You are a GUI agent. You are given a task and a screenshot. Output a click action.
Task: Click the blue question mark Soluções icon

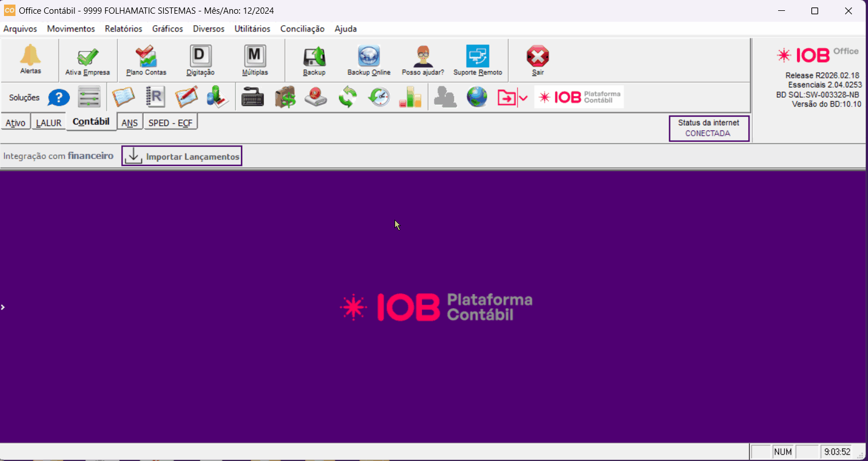tap(58, 98)
